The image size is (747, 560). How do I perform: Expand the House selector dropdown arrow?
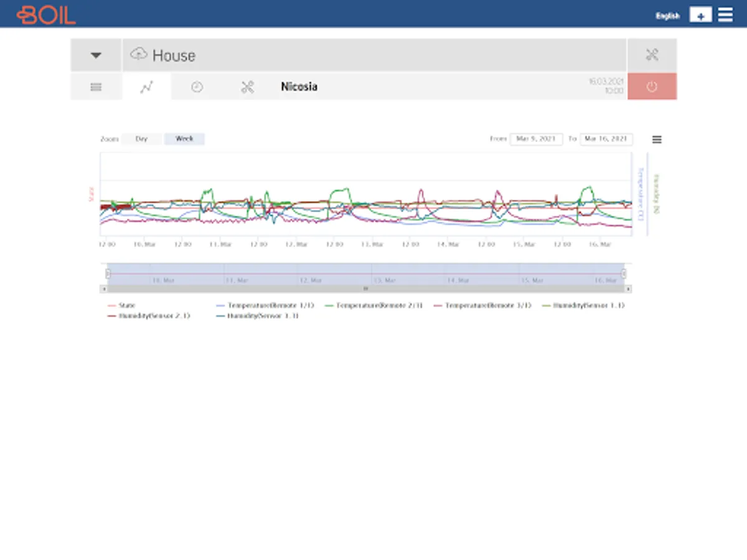coord(96,55)
